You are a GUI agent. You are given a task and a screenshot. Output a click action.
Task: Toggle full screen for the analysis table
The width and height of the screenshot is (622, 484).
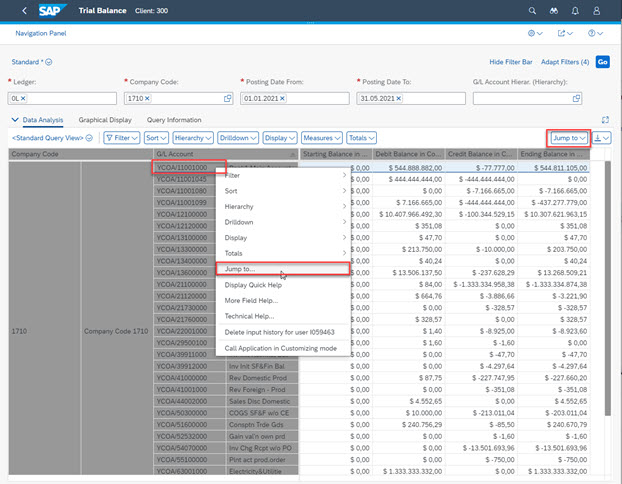click(x=605, y=120)
